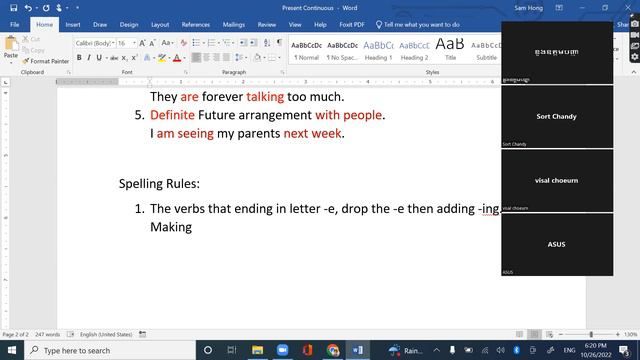Select the Sort Chandy participant tile
Viewport: 640px width, 360px height.
(x=557, y=116)
